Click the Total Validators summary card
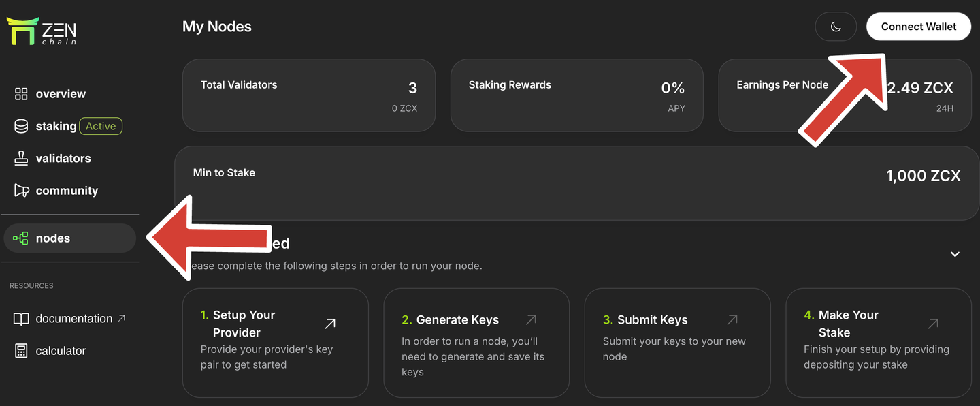 tap(309, 95)
